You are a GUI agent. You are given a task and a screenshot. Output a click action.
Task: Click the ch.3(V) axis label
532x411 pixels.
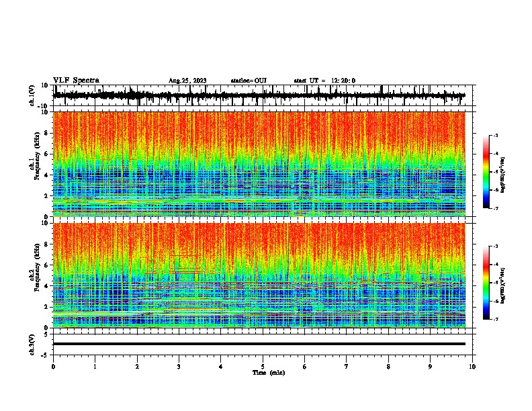point(32,345)
